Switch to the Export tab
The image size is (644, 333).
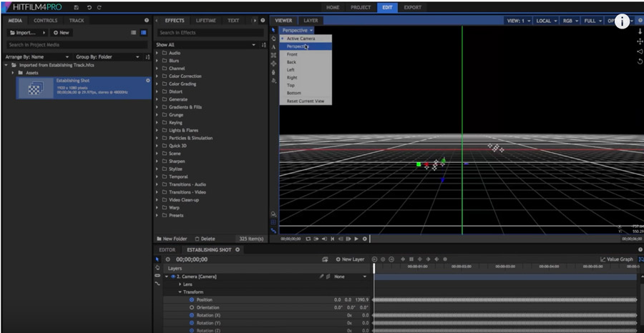(x=412, y=7)
